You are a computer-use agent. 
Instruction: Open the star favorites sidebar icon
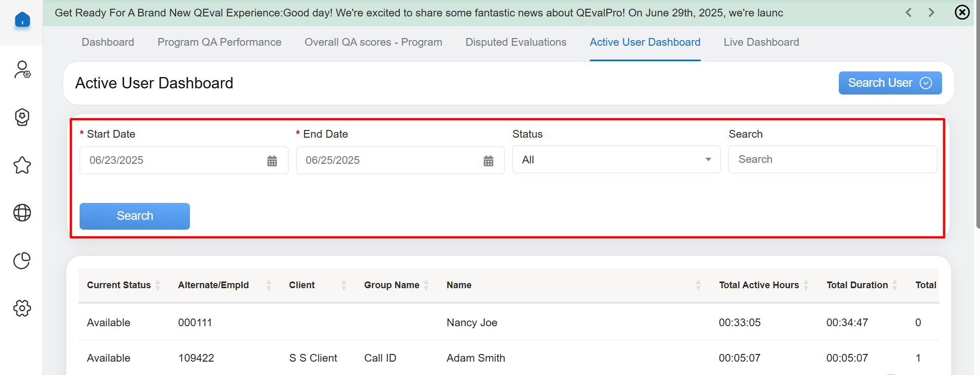[22, 165]
